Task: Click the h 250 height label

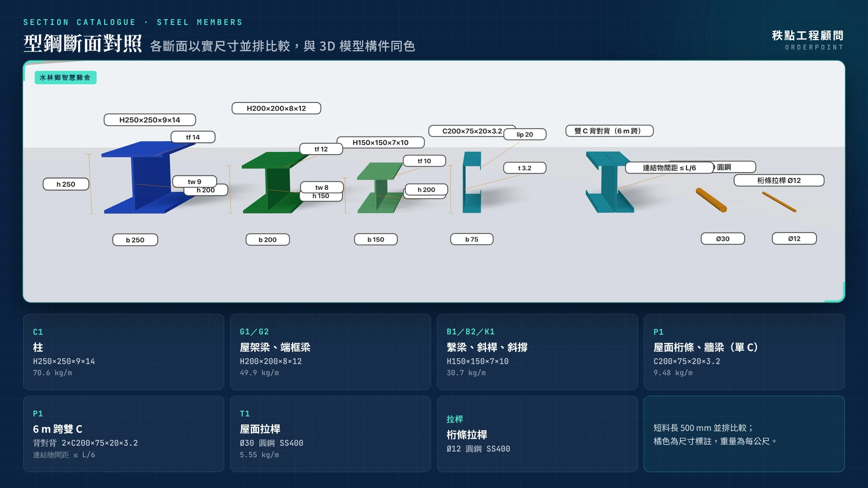Action: tap(66, 184)
